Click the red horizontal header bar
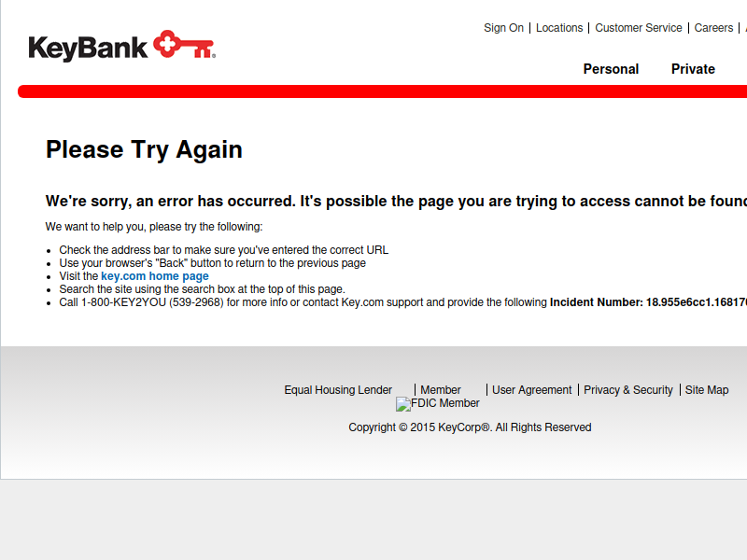This screenshot has height=560, width=747. pyautogui.click(x=383, y=91)
